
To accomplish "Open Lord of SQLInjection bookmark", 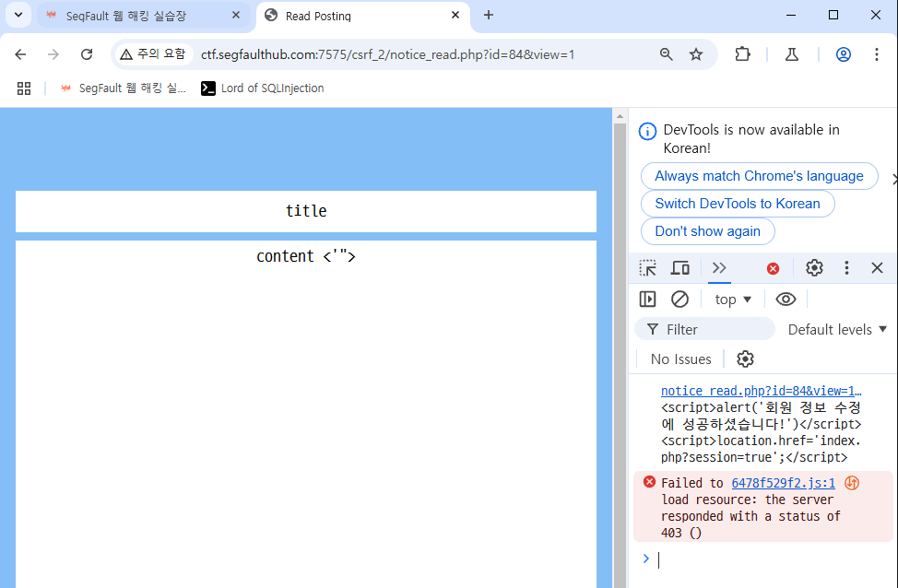I will (262, 88).
